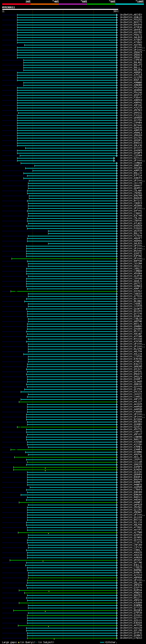Select the UniRef100_Q84VE1 label
The height and width of the screenshot is (644, 146).
[131, 30]
